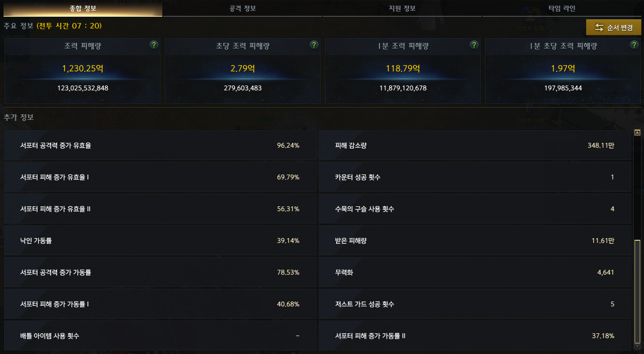Viewport: 644px width, 354px height.
Task: Click scrollbar up arrow in 추가 정보 list
Action: click(x=637, y=132)
